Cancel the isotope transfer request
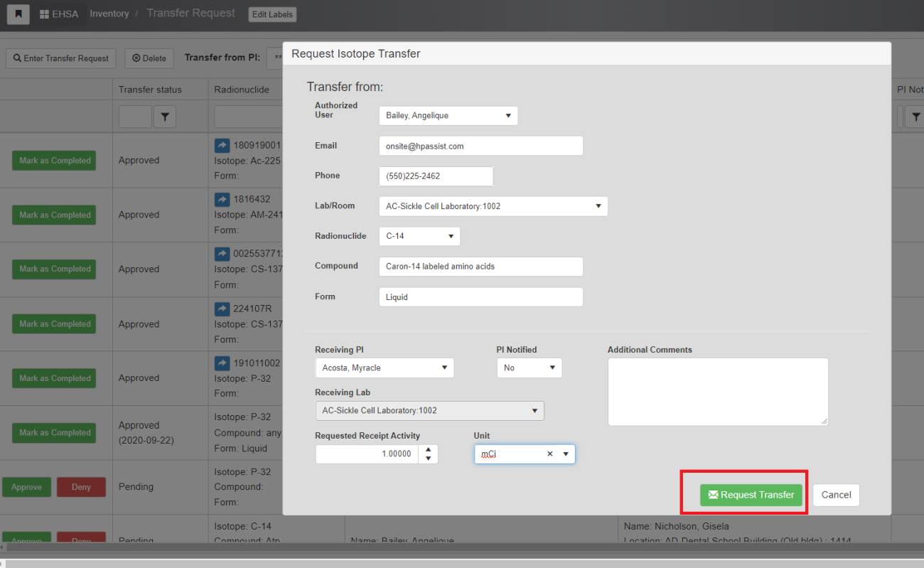924x568 pixels. pyautogui.click(x=836, y=495)
